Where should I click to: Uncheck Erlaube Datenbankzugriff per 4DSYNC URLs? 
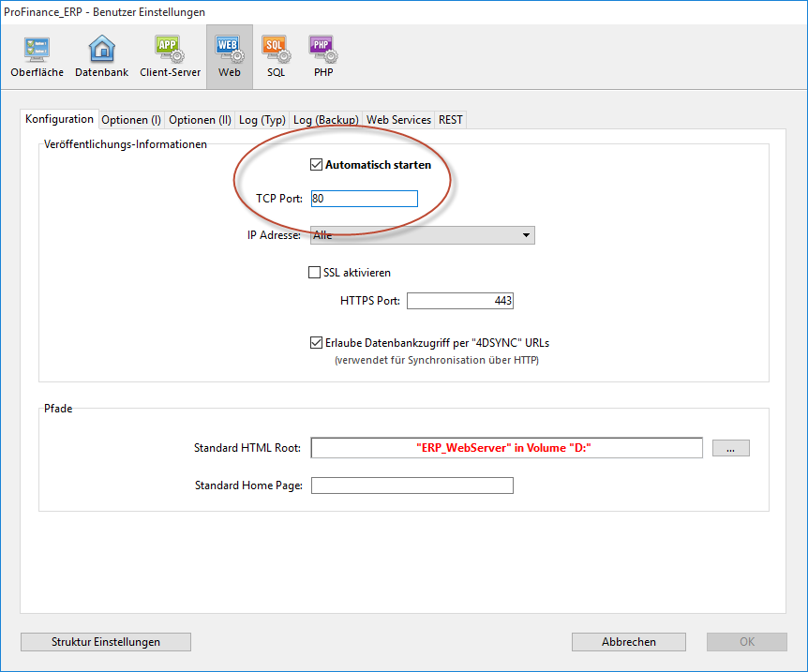(x=316, y=343)
